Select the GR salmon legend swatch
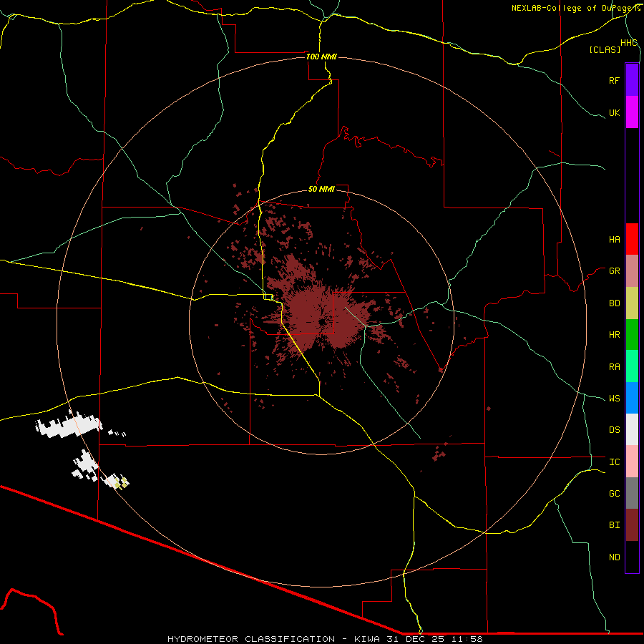Image resolution: width=644 pixels, height=644 pixels. point(632,271)
